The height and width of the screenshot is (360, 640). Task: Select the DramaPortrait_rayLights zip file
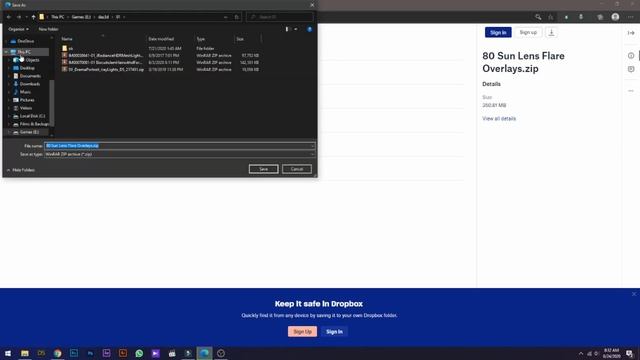tap(160, 70)
